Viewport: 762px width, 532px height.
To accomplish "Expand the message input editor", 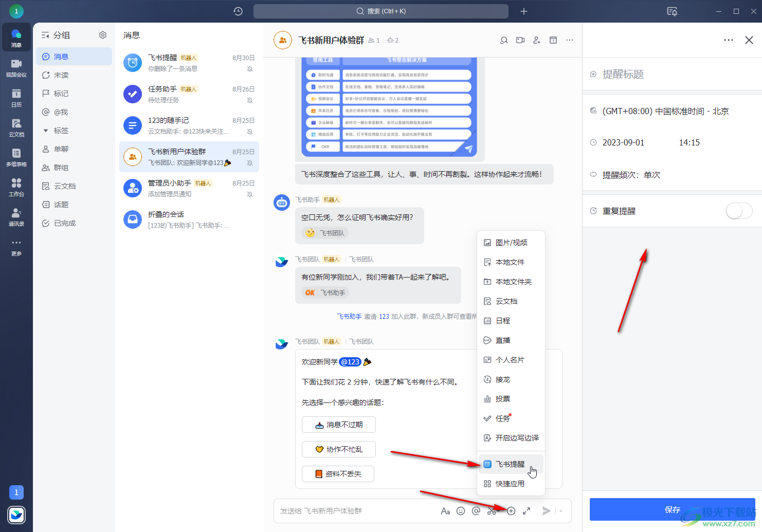I will click(x=527, y=511).
